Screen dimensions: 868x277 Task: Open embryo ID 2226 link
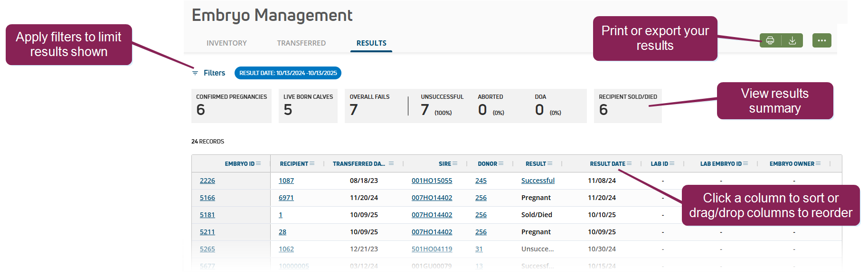click(207, 181)
